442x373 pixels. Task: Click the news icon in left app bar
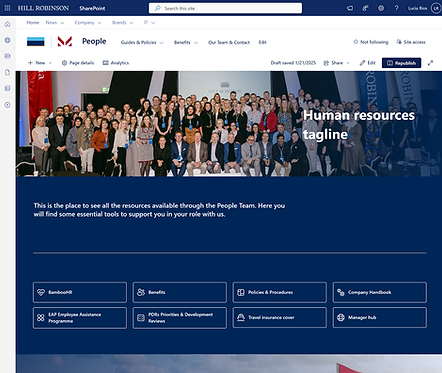tap(7, 56)
